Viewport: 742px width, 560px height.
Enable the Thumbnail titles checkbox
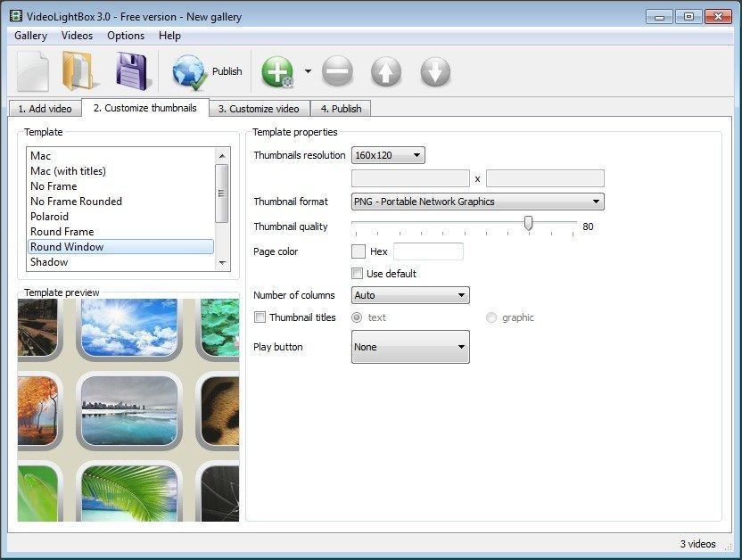(260, 317)
